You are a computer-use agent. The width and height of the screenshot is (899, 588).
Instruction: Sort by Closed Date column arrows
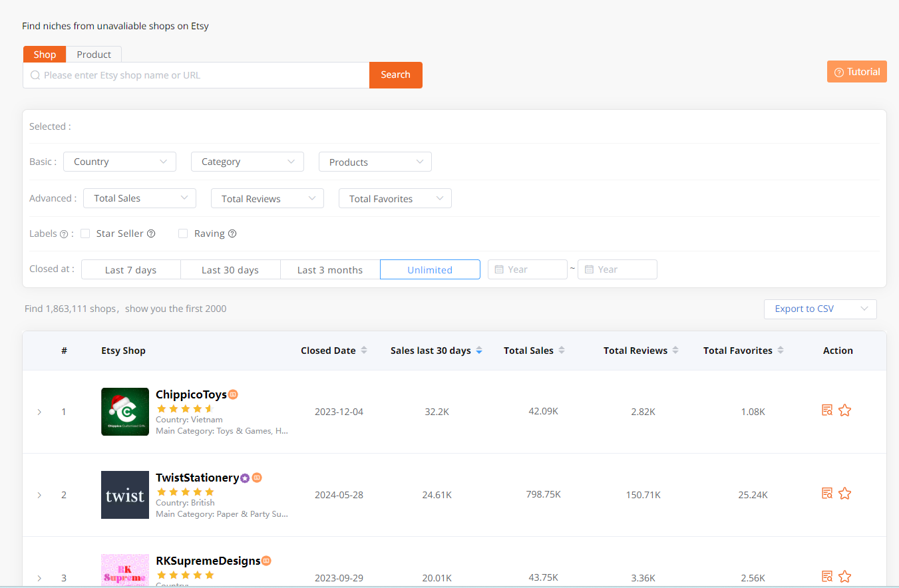pos(364,351)
